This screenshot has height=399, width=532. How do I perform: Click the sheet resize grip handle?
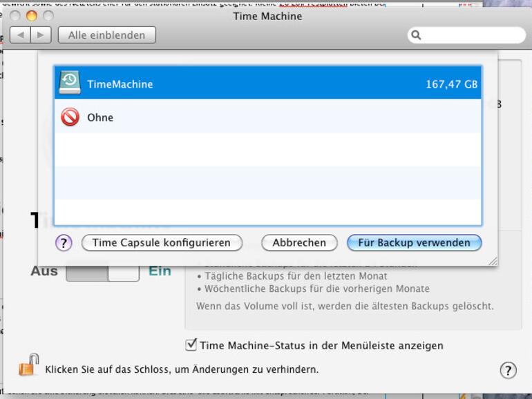coord(493,261)
